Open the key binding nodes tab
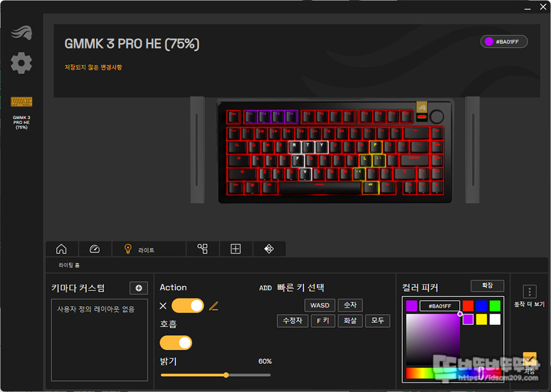Image resolution: width=551 pixels, height=392 pixels. (203, 249)
